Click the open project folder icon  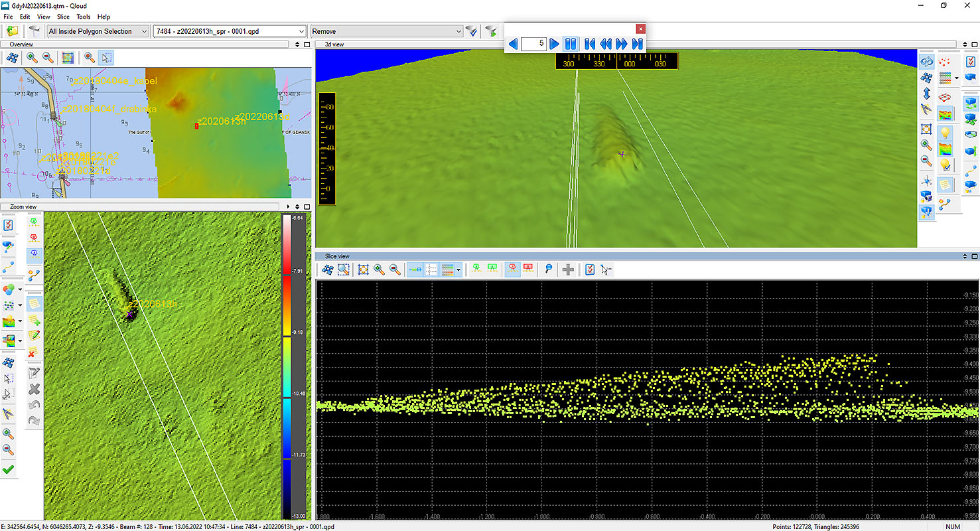pyautogui.click(x=12, y=31)
